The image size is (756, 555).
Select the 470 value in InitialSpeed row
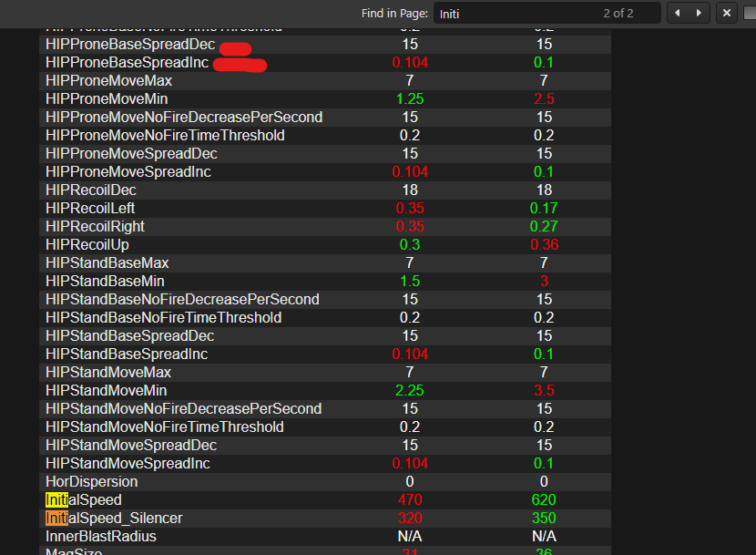coord(410,499)
